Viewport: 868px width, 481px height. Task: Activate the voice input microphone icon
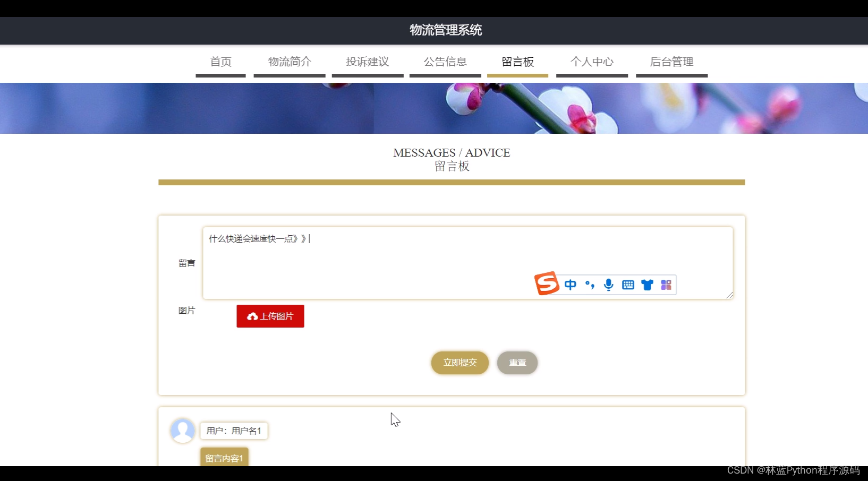click(x=608, y=285)
